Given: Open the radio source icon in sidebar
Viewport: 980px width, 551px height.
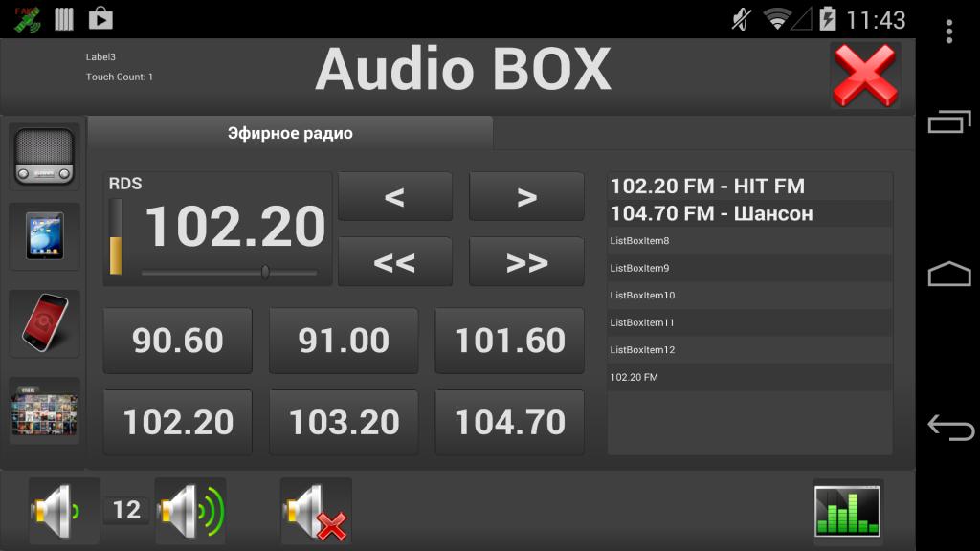Looking at the screenshot, I should click(x=44, y=156).
